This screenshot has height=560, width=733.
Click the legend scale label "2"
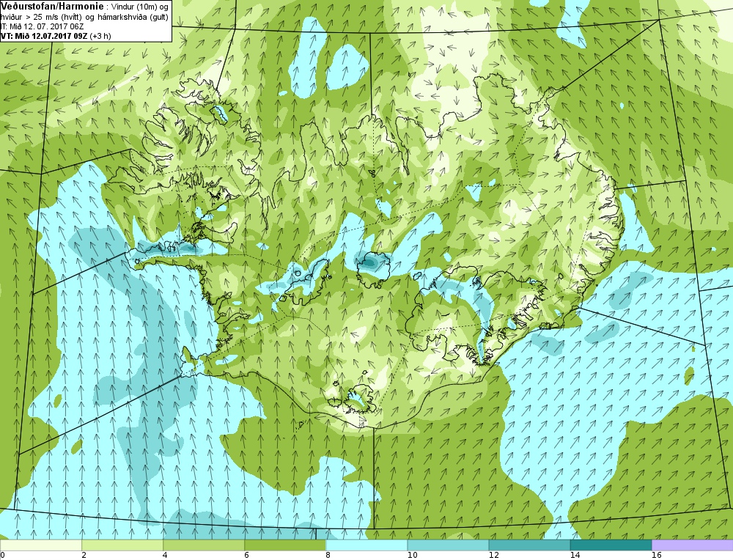[x=84, y=556]
